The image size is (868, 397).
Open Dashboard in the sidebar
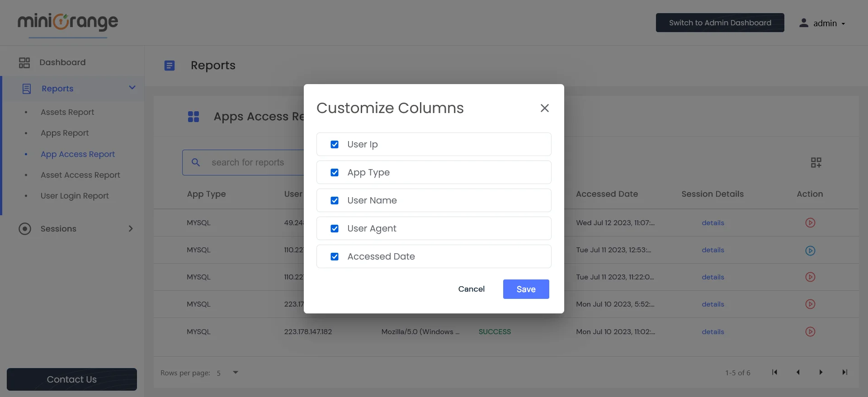(x=62, y=62)
